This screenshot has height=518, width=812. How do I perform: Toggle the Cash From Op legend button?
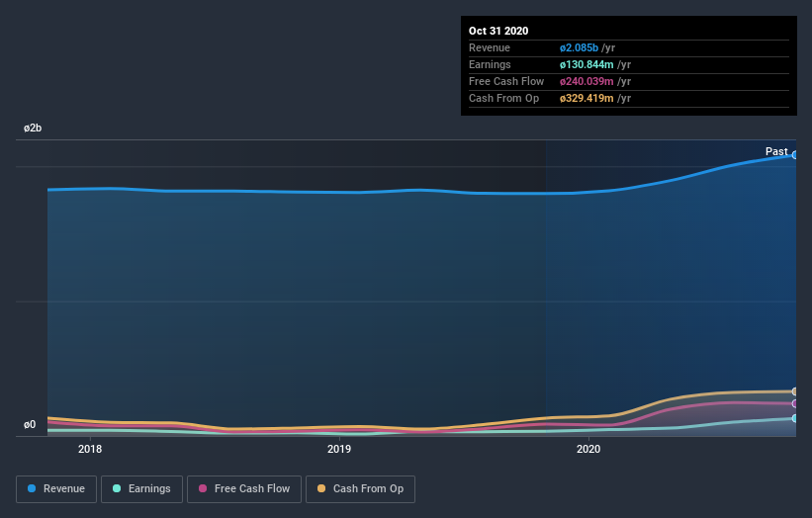pos(360,489)
